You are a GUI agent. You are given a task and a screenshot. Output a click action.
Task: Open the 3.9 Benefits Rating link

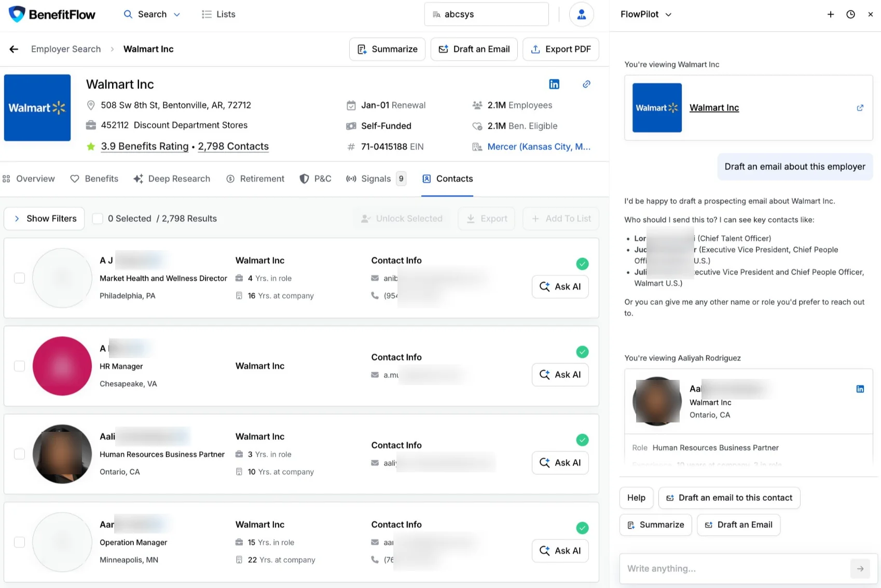pos(145,146)
